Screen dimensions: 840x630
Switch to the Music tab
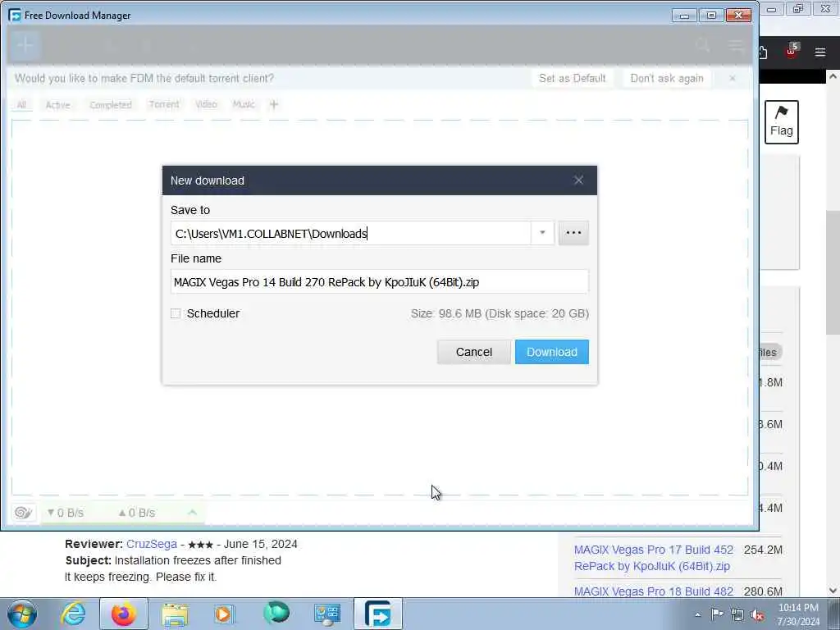pos(244,104)
